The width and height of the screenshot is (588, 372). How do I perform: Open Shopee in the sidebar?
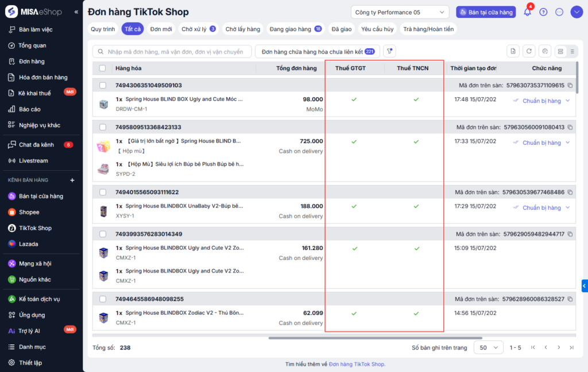(x=29, y=212)
